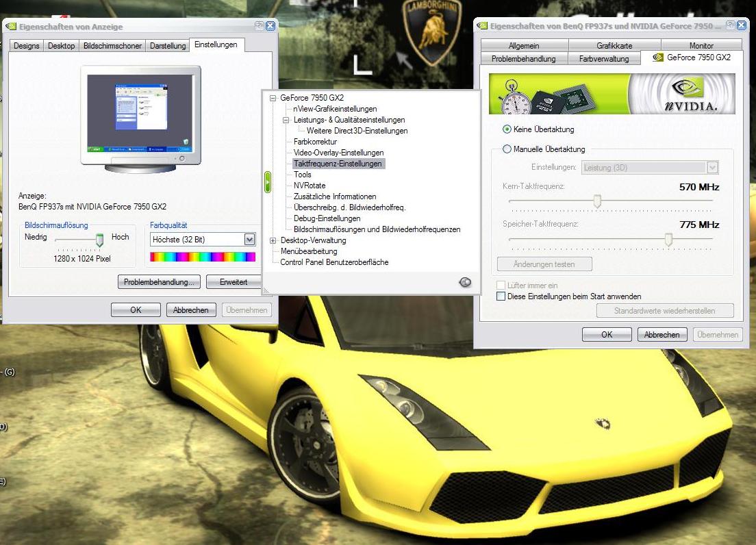Select NVRotate tree item
This screenshot has height=545, width=756.
pyautogui.click(x=310, y=186)
